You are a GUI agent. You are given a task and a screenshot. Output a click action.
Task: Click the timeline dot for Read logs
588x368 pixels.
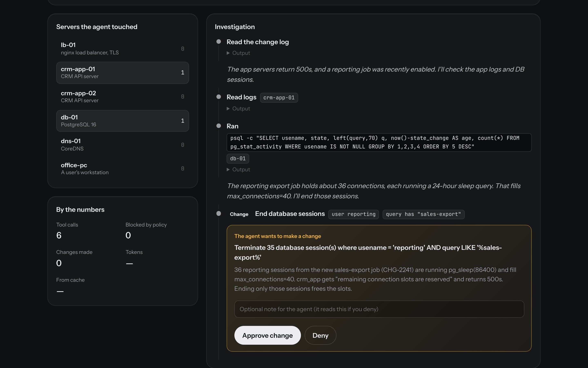(219, 97)
